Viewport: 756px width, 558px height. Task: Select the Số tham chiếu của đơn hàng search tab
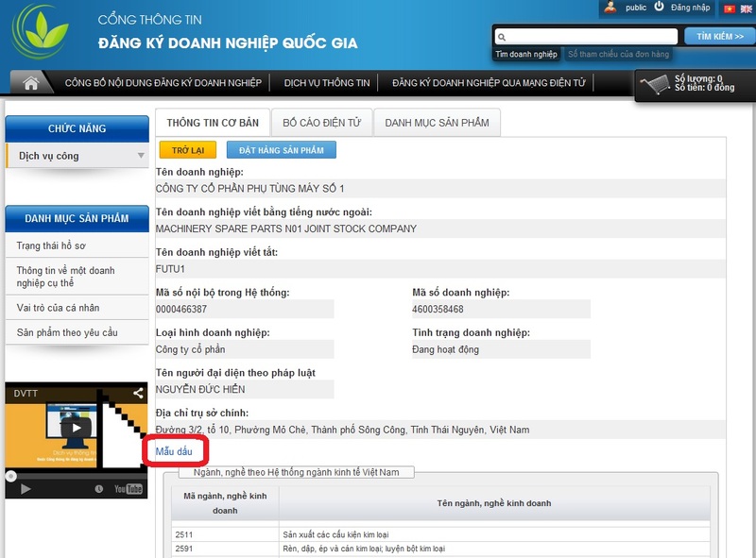click(618, 54)
